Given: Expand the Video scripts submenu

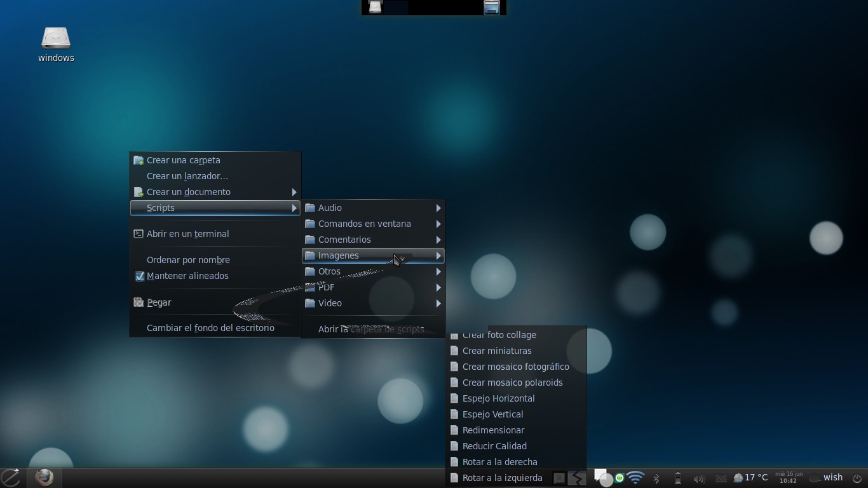Looking at the screenshot, I should (373, 303).
